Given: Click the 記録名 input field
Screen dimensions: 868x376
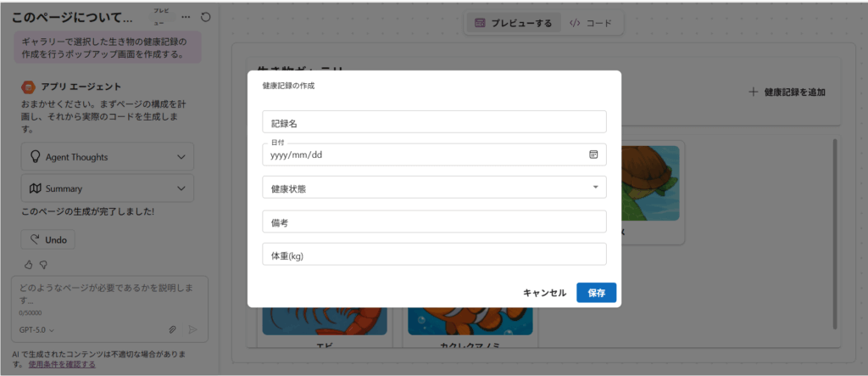Looking at the screenshot, I should pyautogui.click(x=434, y=122).
